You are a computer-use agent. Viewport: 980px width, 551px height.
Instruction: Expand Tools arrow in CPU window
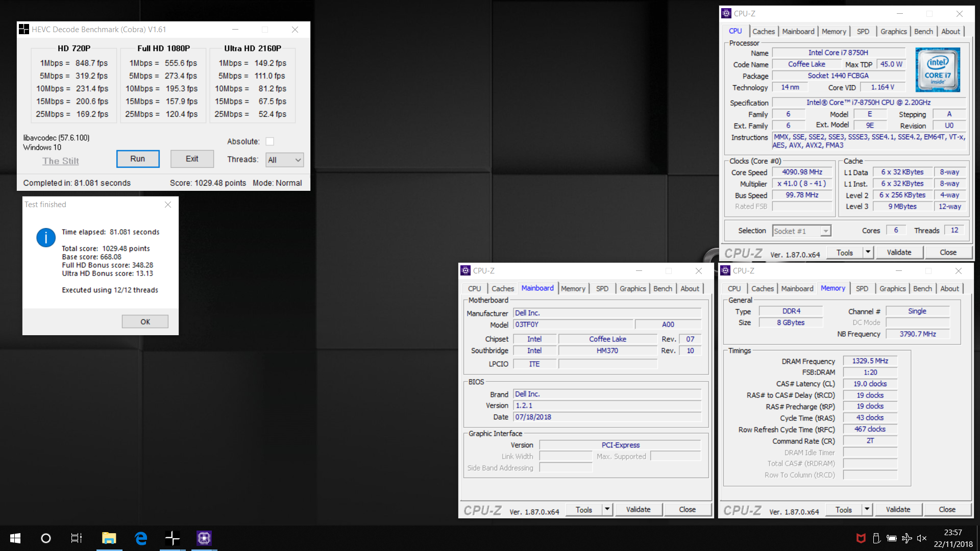(868, 252)
